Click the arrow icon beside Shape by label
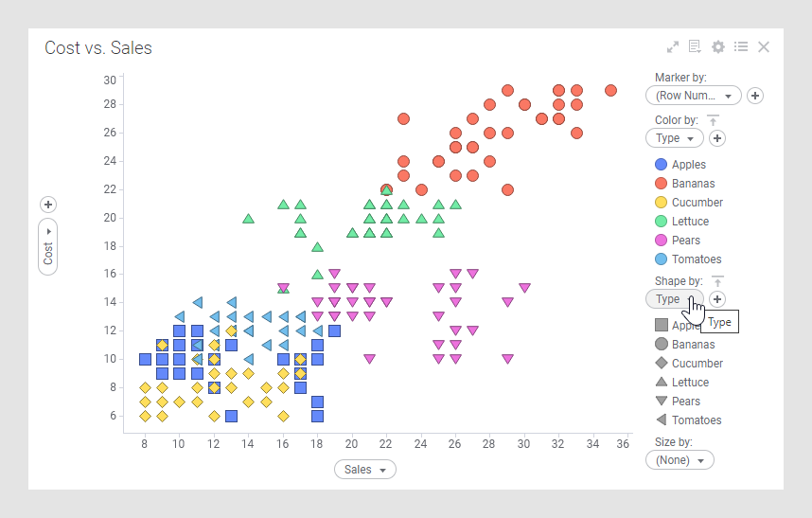This screenshot has width=812, height=518. point(717,281)
